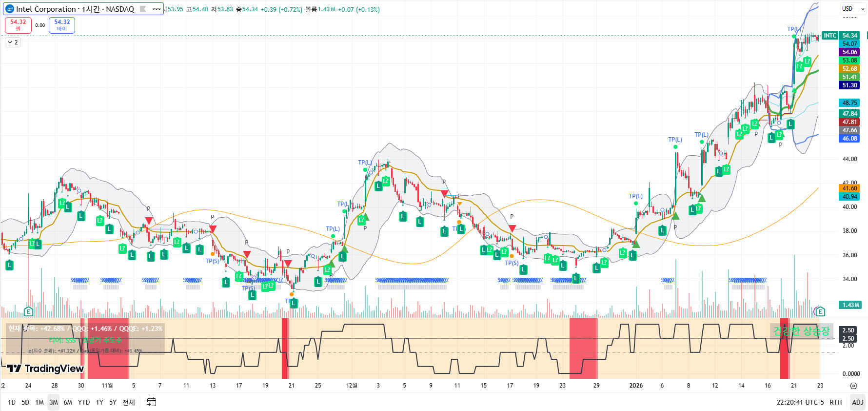Select the 1D time range
868x411 pixels.
tap(12, 402)
